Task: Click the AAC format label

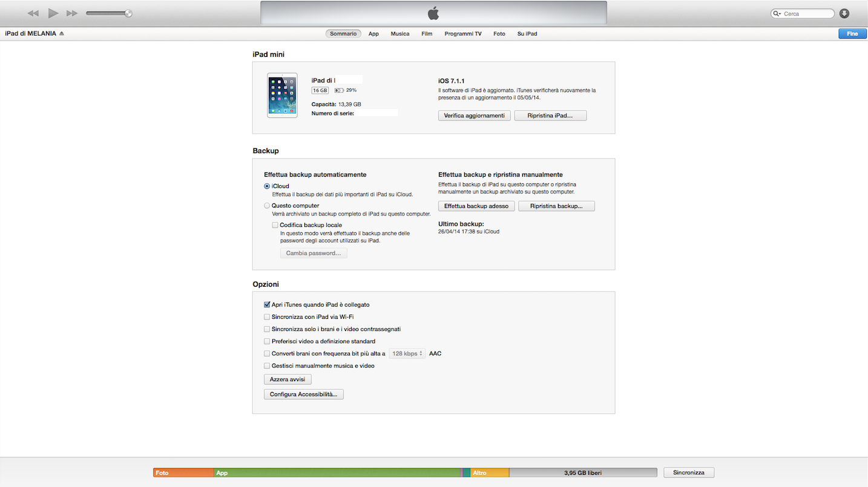Action: 435,353
